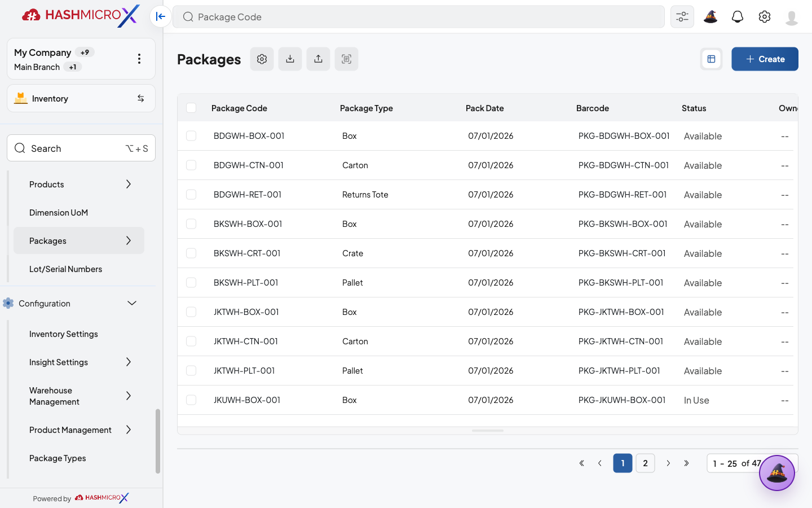Click the magnifier icon in Package Code search

click(188, 17)
